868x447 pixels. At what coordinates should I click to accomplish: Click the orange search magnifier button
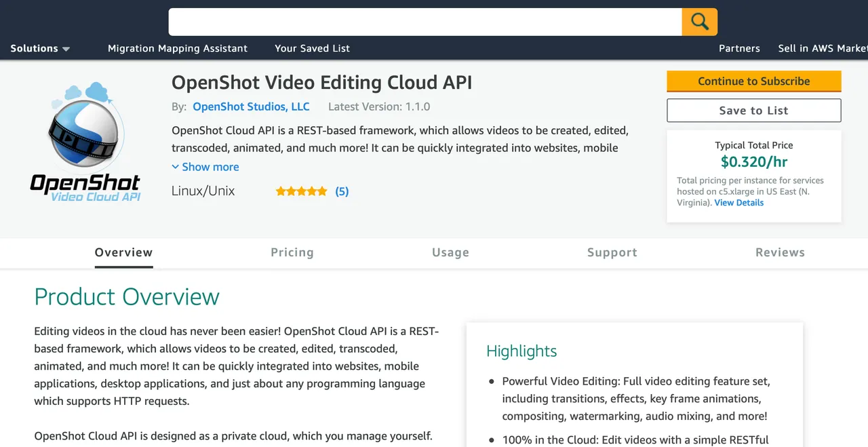click(x=699, y=22)
